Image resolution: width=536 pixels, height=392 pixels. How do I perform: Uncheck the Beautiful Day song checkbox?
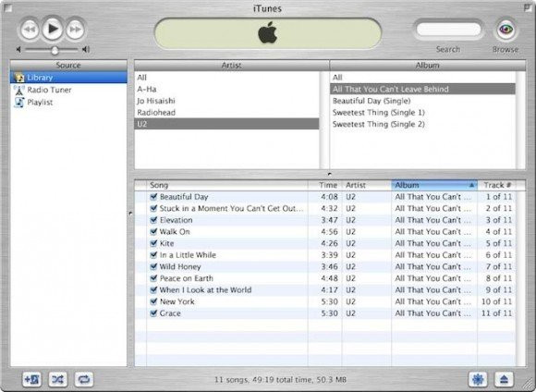click(153, 196)
